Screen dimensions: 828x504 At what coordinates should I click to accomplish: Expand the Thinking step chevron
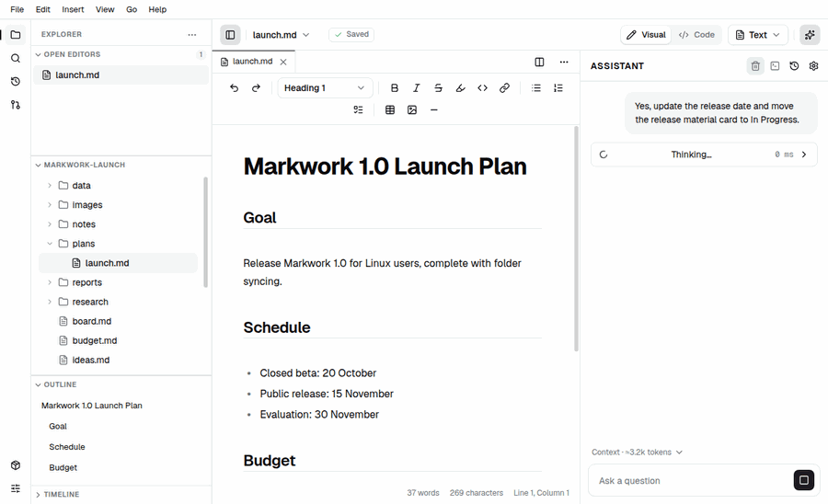804,155
